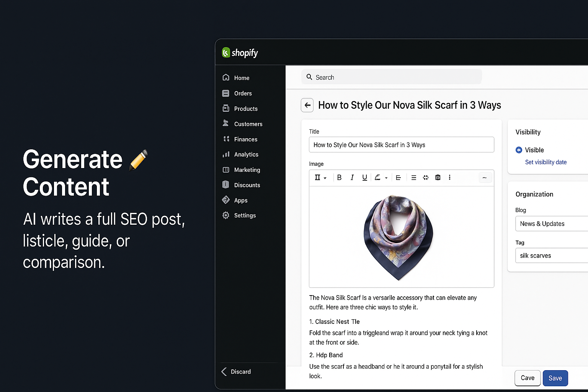Open Products in the sidebar

pyautogui.click(x=245, y=109)
